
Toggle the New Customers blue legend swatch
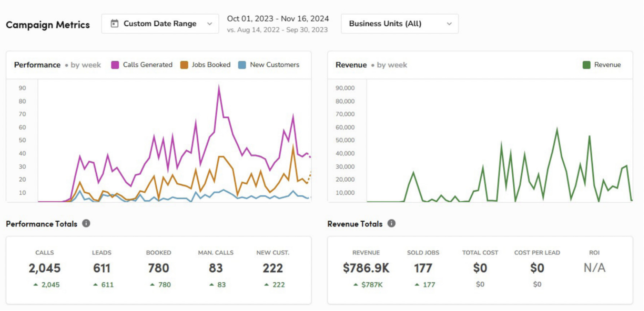[x=242, y=65]
